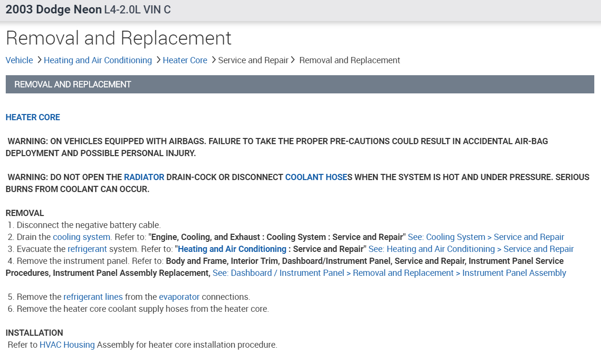
Task: Click the gray REMOVAL AND REPLACEMENT section bar
Action: coord(300,84)
